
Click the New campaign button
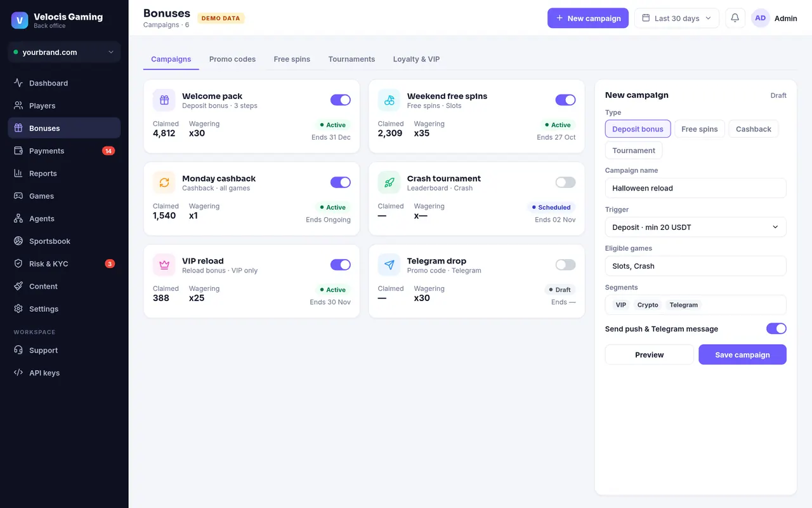[x=588, y=18]
